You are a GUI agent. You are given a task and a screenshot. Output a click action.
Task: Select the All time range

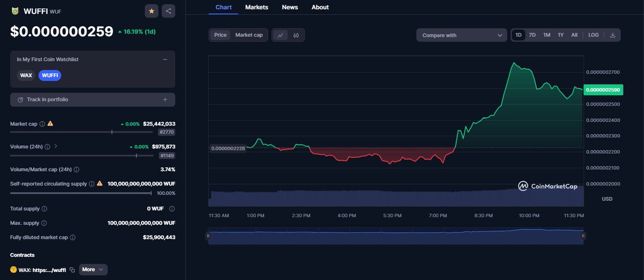pos(574,35)
